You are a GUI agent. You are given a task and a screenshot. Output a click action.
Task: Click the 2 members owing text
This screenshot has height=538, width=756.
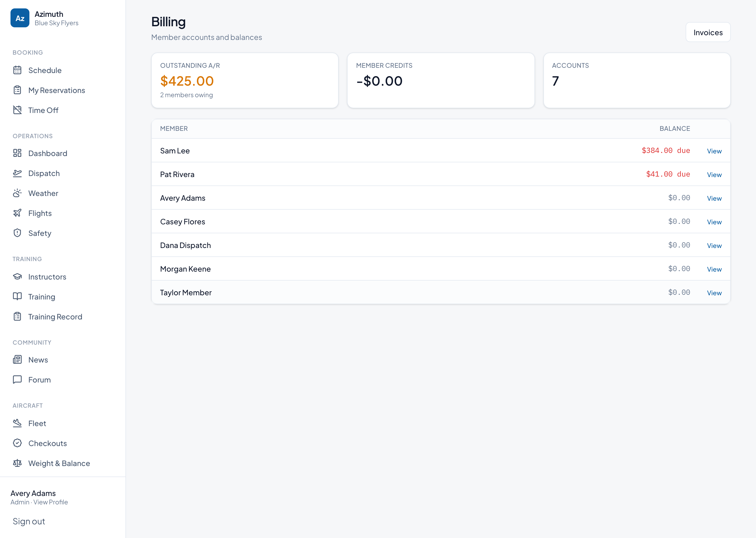(x=186, y=95)
